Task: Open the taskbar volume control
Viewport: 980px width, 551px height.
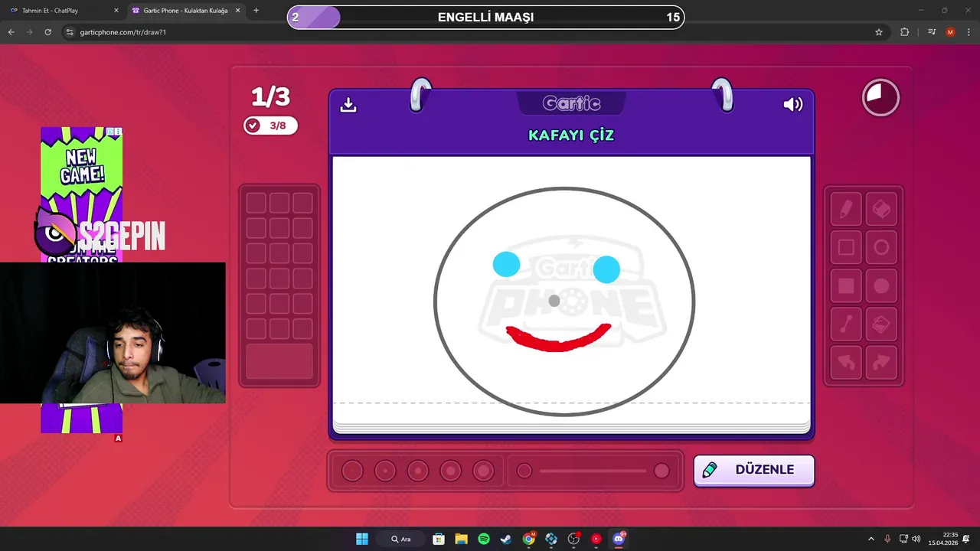Action: [x=916, y=539]
